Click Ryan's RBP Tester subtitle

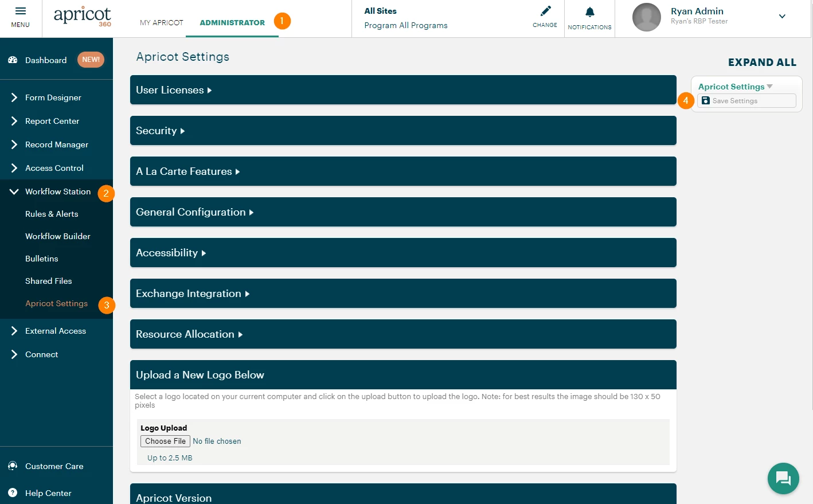click(x=699, y=21)
